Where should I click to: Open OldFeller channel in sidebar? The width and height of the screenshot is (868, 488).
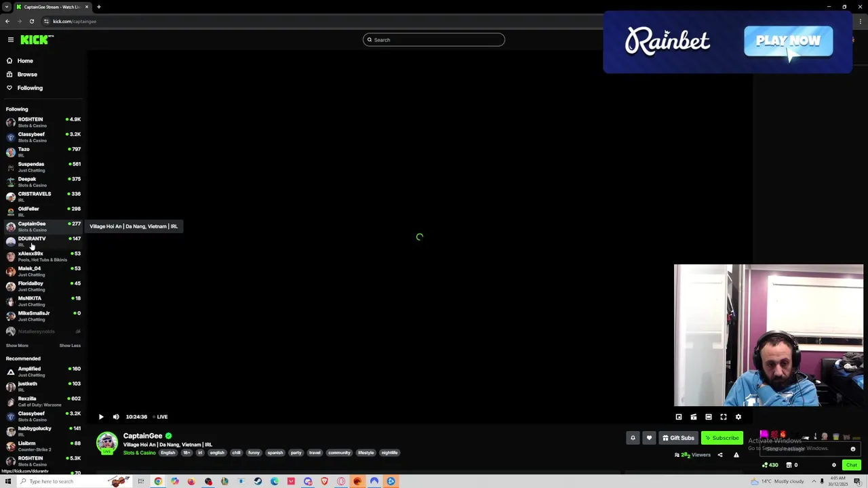(x=43, y=211)
